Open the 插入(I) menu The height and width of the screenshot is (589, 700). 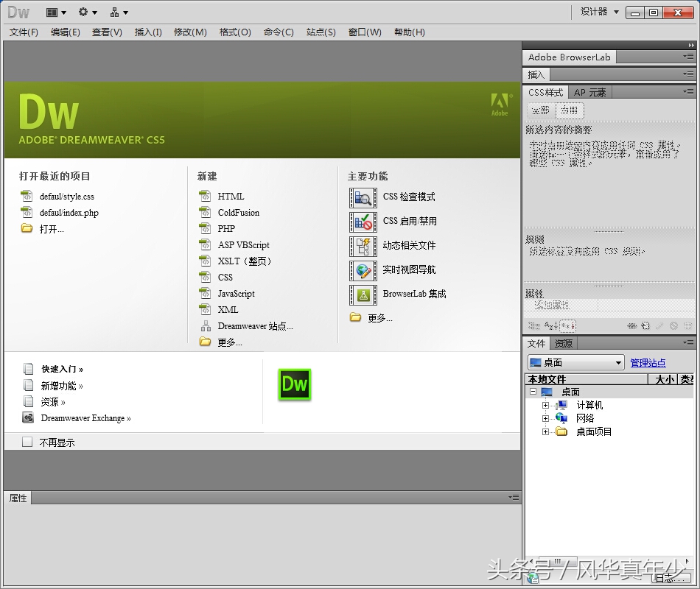pos(147,32)
